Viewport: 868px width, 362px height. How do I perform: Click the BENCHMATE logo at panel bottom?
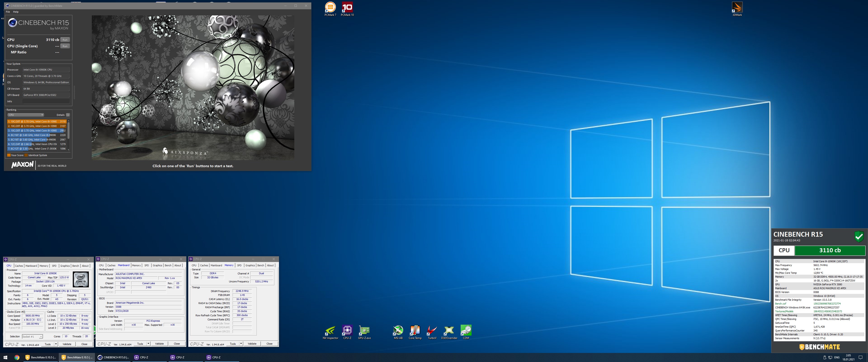(x=819, y=347)
